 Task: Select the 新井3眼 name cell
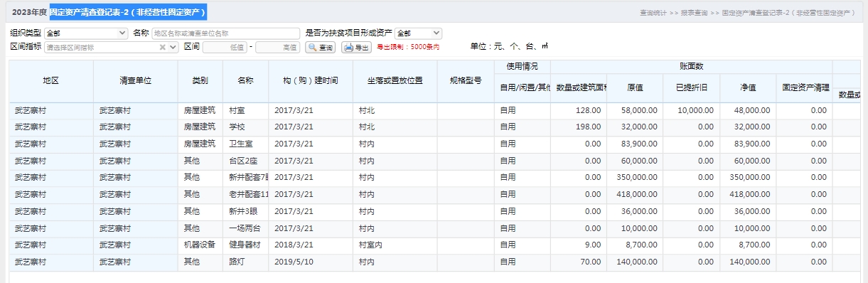[245, 211]
